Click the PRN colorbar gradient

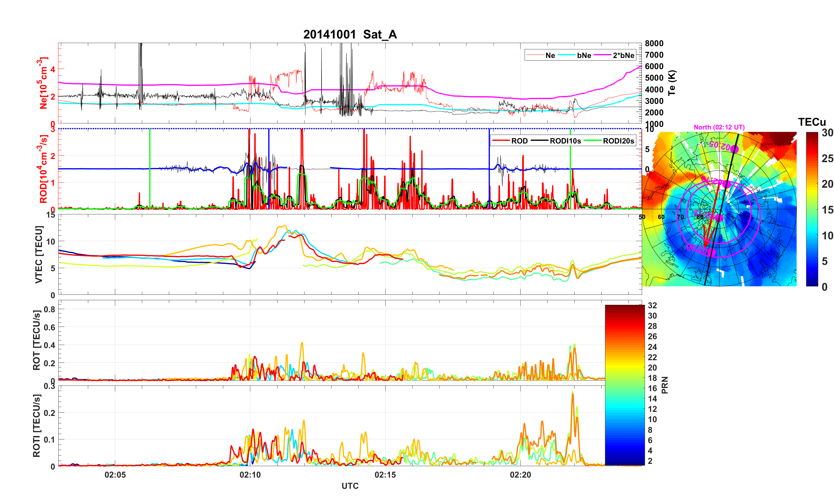pos(625,385)
